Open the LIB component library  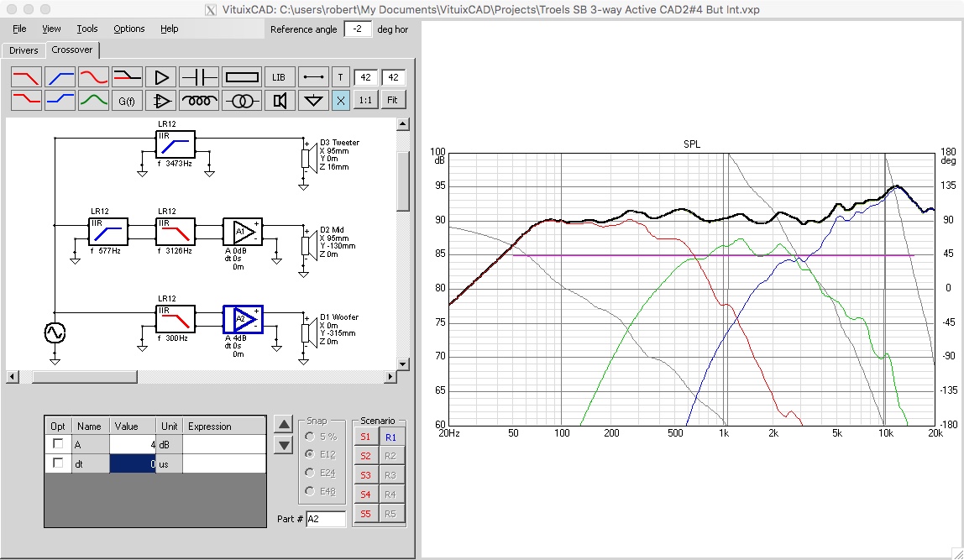tap(279, 77)
